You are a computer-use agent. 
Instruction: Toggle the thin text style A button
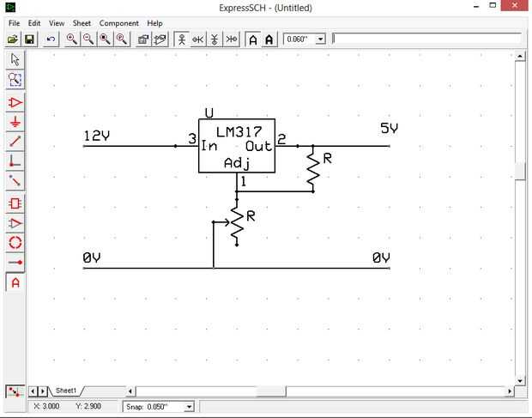click(x=253, y=39)
